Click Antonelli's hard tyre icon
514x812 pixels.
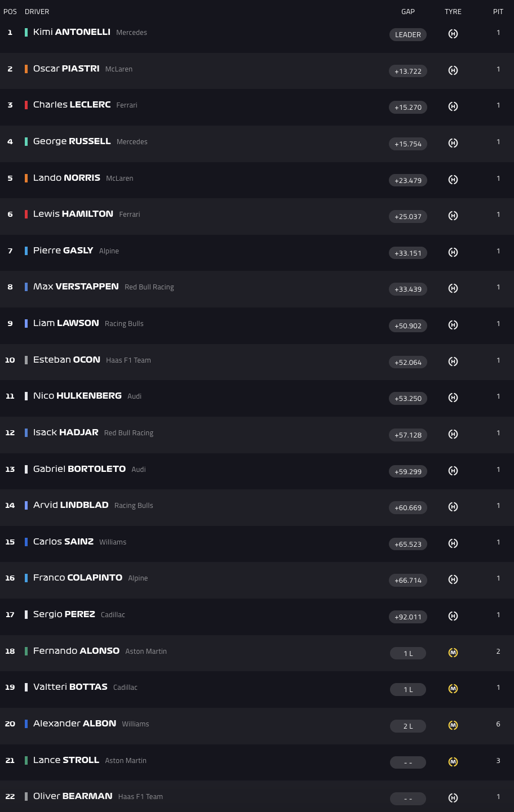click(453, 34)
